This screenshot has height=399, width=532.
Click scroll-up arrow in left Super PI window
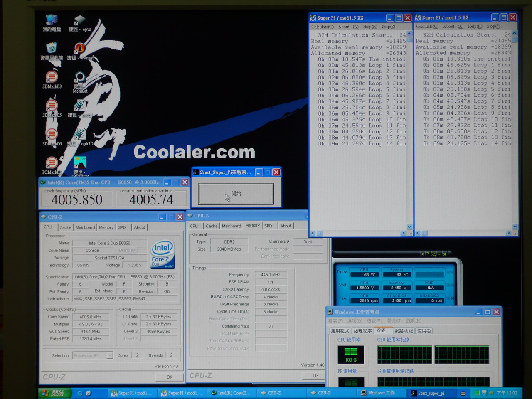coord(409,33)
